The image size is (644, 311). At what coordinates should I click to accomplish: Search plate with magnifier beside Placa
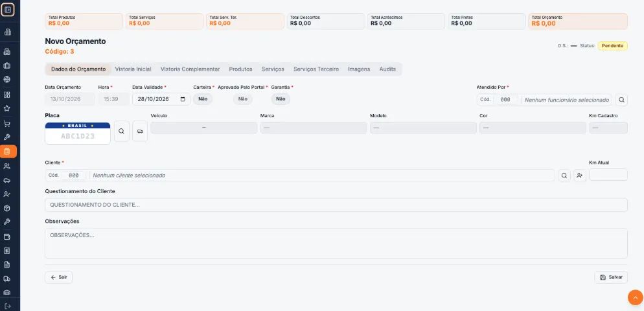coord(122,131)
